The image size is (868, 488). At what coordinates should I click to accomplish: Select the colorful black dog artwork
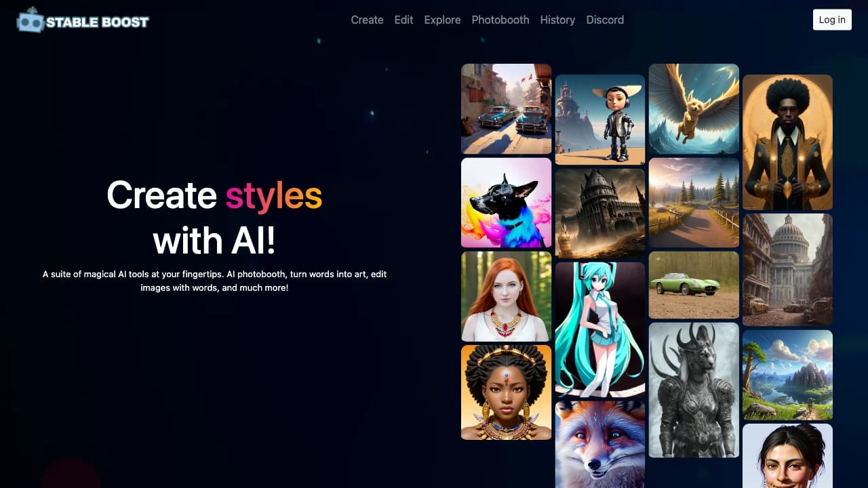506,203
